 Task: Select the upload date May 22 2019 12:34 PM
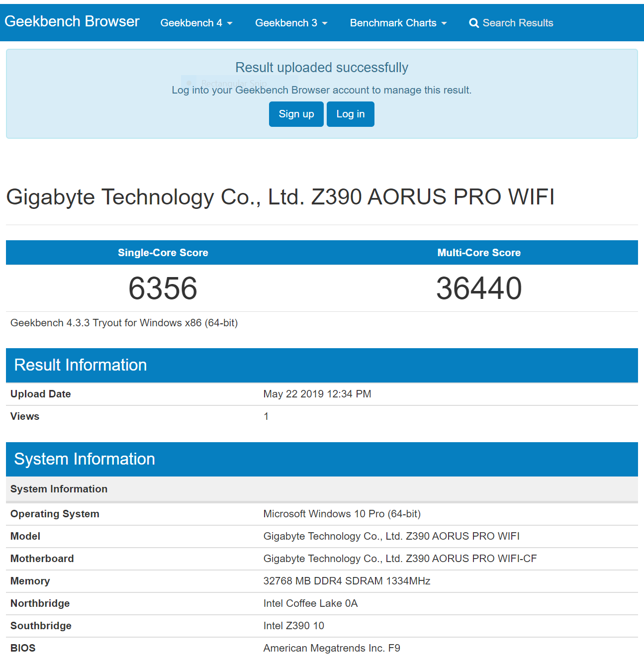[317, 394]
